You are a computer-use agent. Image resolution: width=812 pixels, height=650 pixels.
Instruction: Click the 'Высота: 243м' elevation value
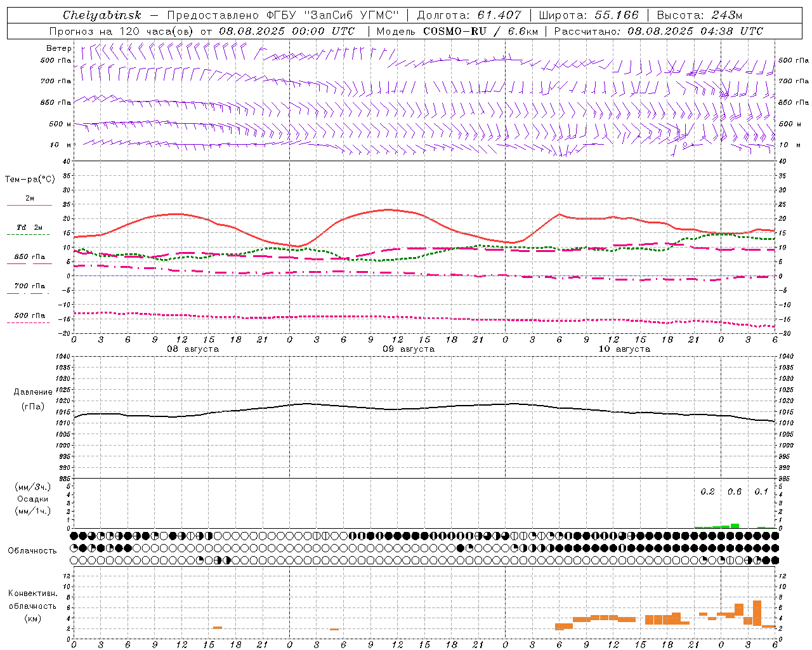click(x=700, y=15)
